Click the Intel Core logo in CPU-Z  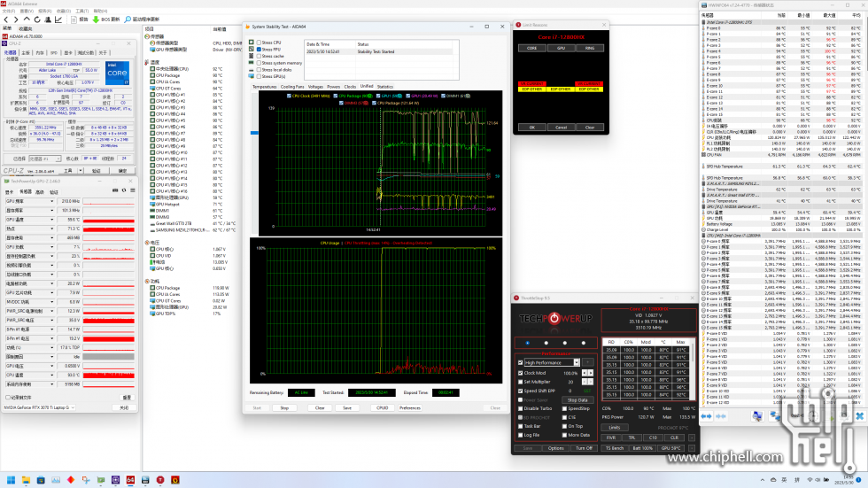(117, 73)
